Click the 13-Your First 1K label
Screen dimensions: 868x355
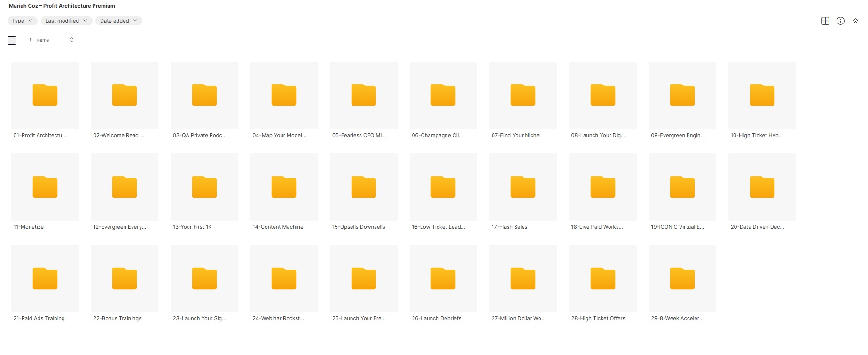tap(192, 227)
